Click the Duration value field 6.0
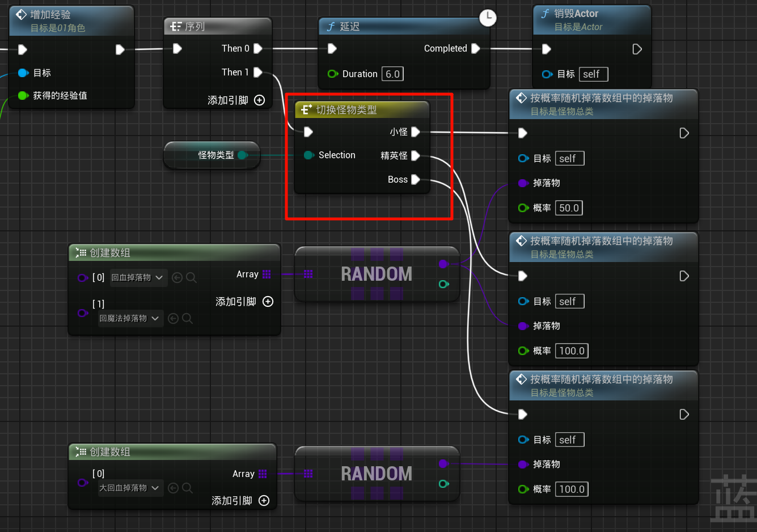The height and width of the screenshot is (532, 757). (x=392, y=74)
